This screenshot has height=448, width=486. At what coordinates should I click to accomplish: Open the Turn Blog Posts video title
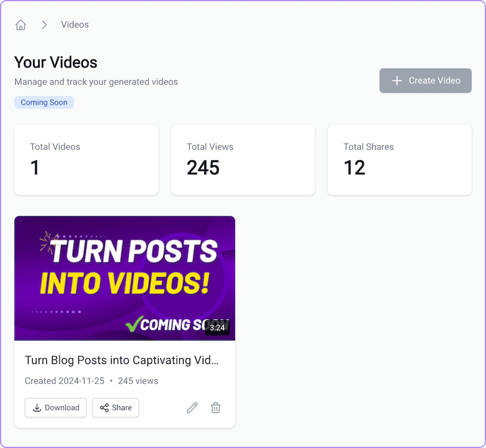122,360
